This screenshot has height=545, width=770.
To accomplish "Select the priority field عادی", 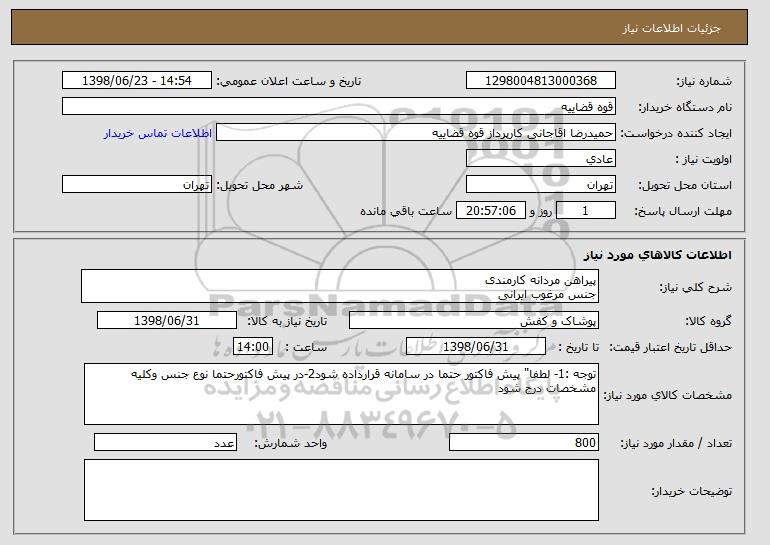I will point(541,159).
